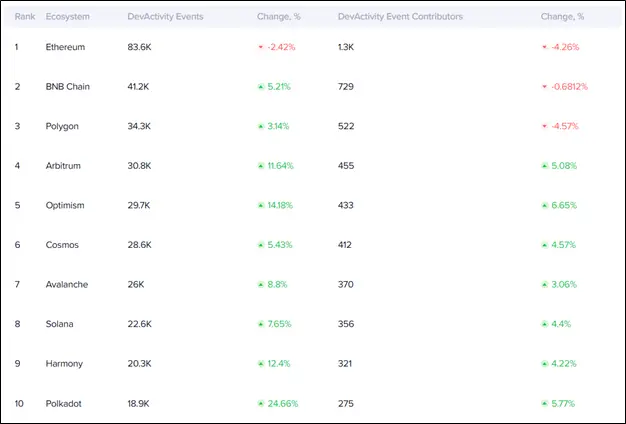Sort by the Ecosystem column header
Viewport: 626px width, 424px height.
pos(68,18)
